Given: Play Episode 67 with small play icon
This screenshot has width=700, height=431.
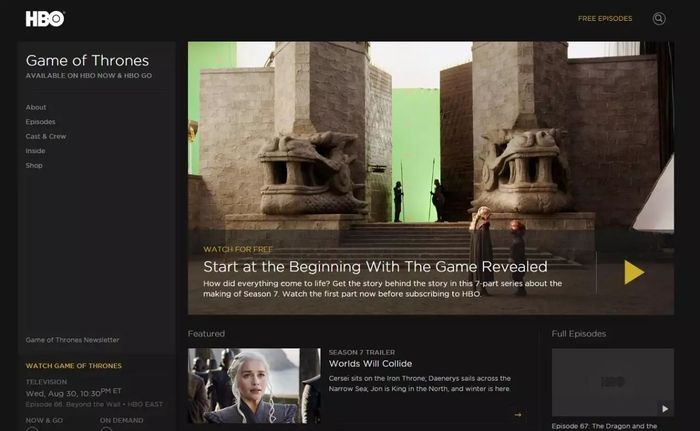Looking at the screenshot, I should point(665,409).
